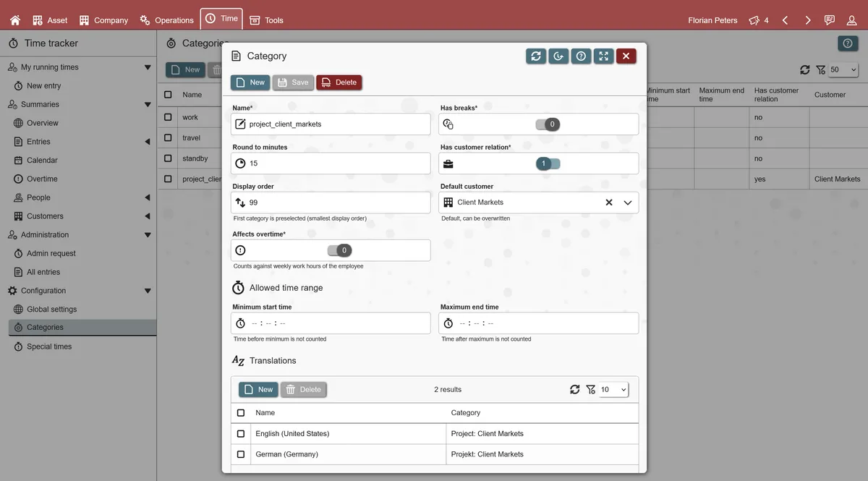Click the red Delete button
The height and width of the screenshot is (481, 868).
[339, 82]
